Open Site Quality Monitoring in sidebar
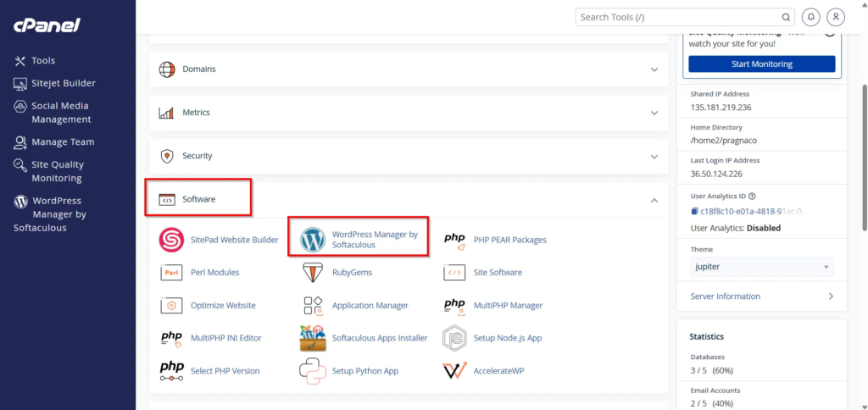The width and height of the screenshot is (868, 410). (48, 171)
